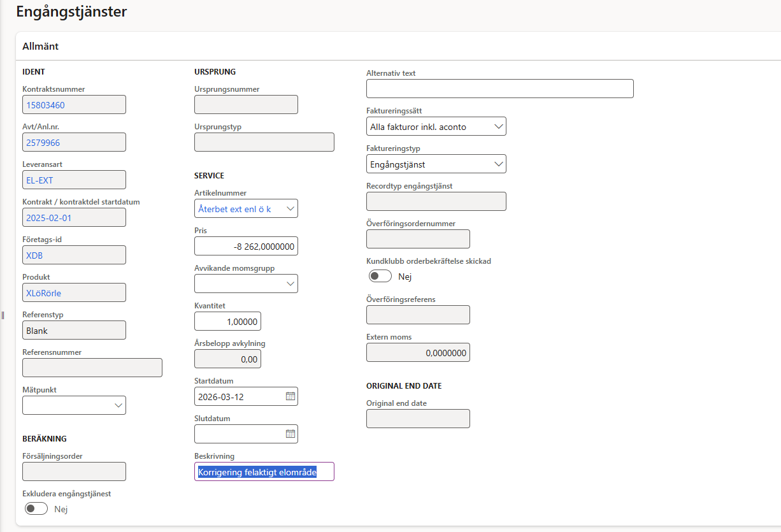Open the XDB Företags-id link
Screen dimensions: 781x532
tap(35, 255)
